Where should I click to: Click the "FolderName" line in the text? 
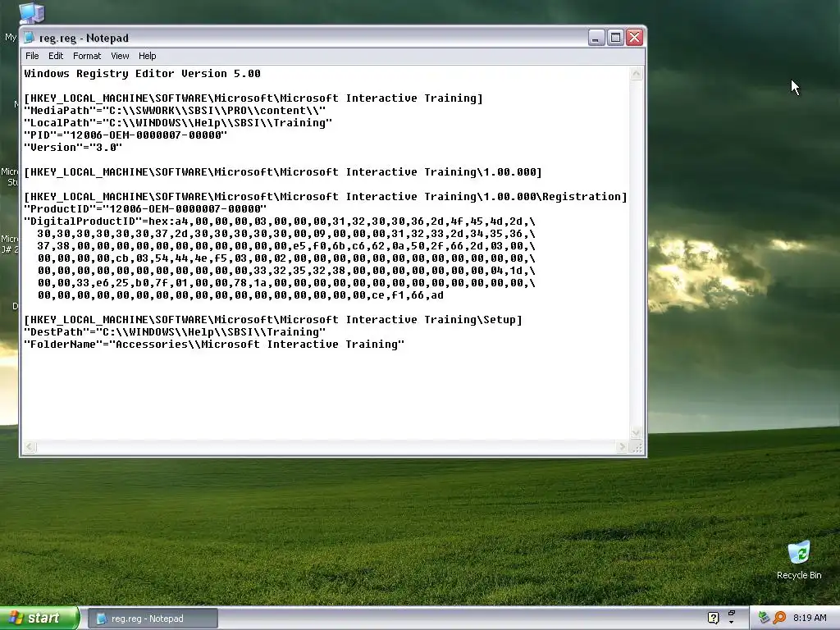point(214,345)
